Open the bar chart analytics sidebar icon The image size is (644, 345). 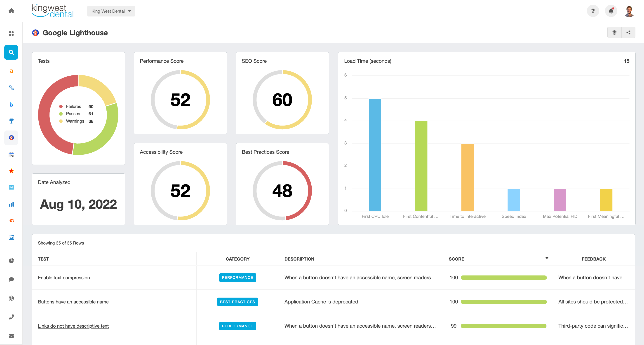[11, 204]
